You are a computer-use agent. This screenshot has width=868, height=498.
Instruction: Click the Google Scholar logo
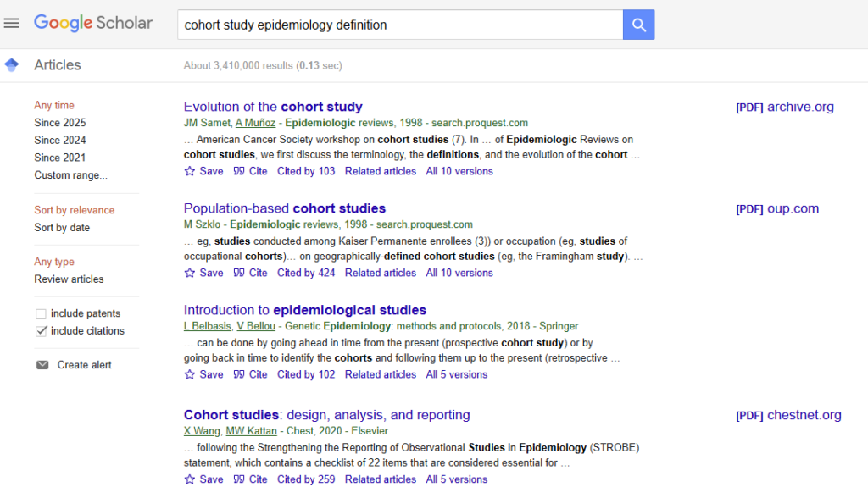93,23
